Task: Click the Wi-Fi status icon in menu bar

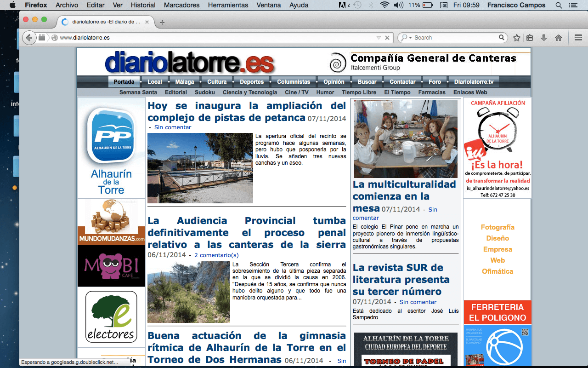Action: coord(384,5)
